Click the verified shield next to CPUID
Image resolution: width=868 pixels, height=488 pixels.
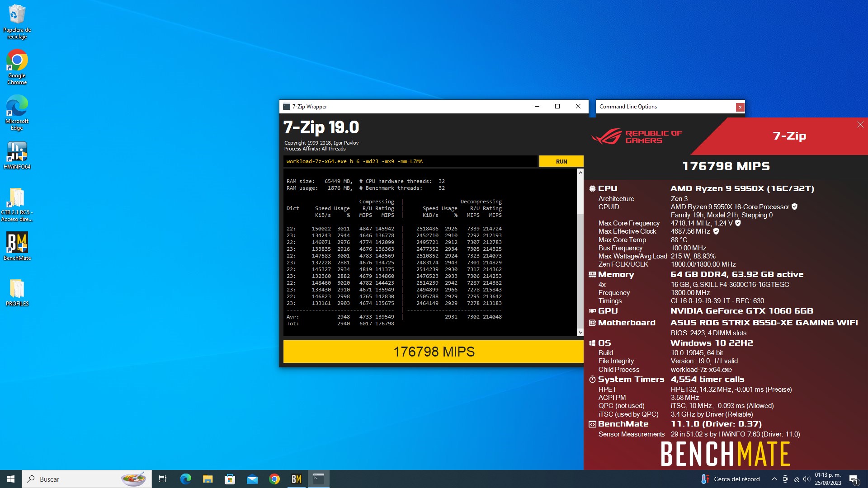pyautogui.click(x=794, y=206)
